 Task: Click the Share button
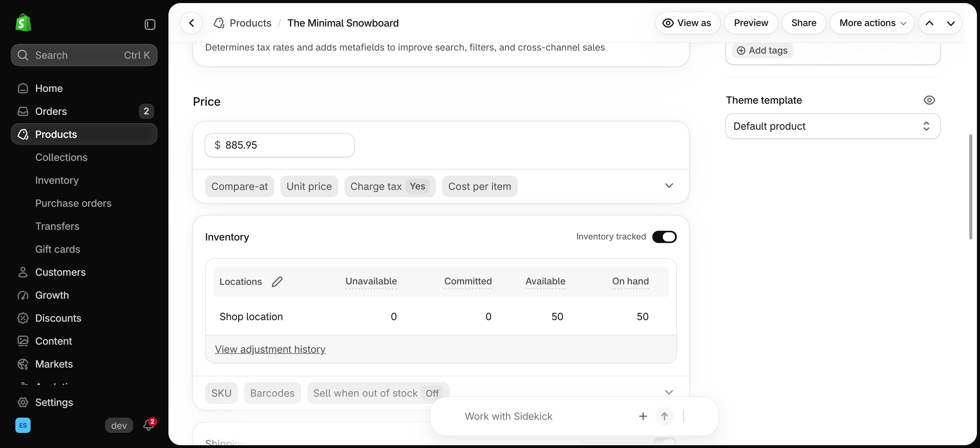tap(804, 23)
